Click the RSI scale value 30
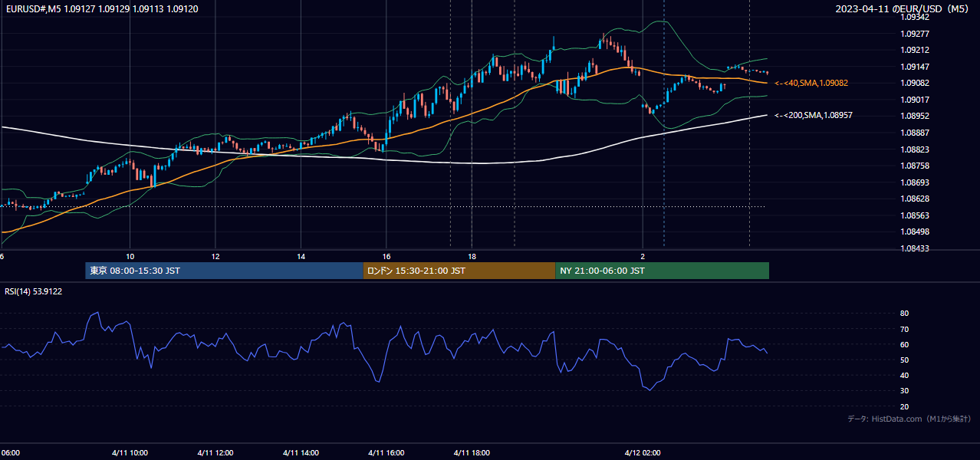This screenshot has width=980, height=460. pyautogui.click(x=904, y=391)
